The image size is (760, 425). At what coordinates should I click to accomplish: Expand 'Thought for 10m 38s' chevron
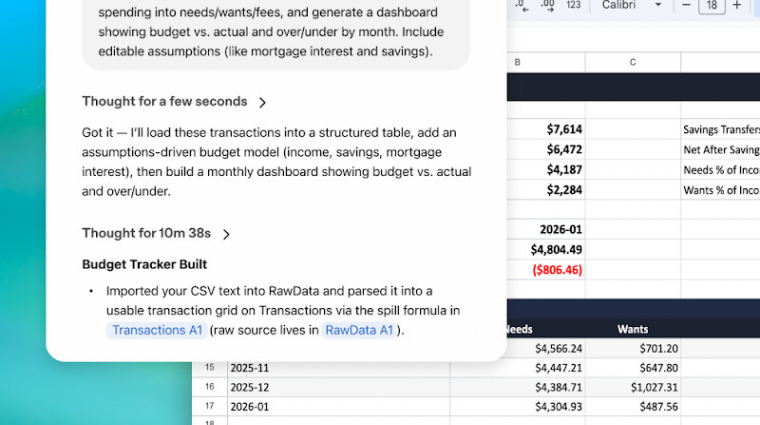point(226,234)
